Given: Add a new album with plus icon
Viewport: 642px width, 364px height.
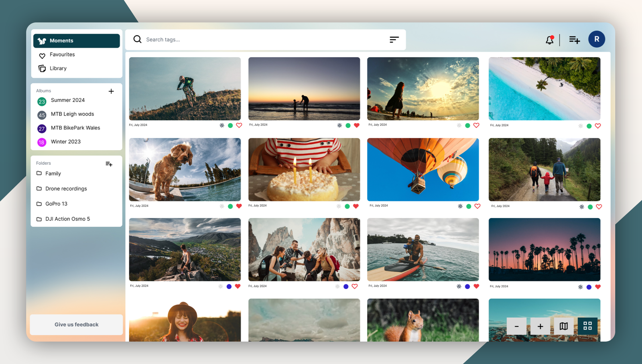Looking at the screenshot, I should tap(111, 91).
